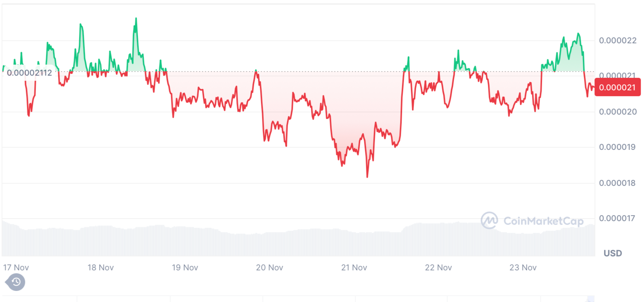Select the 21 Nov date label
644x302 pixels.
point(354,267)
